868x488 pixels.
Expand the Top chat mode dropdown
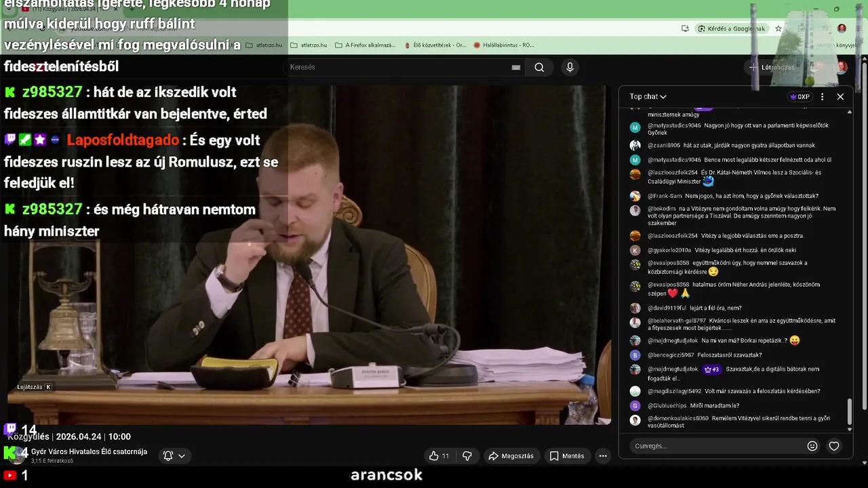(648, 96)
